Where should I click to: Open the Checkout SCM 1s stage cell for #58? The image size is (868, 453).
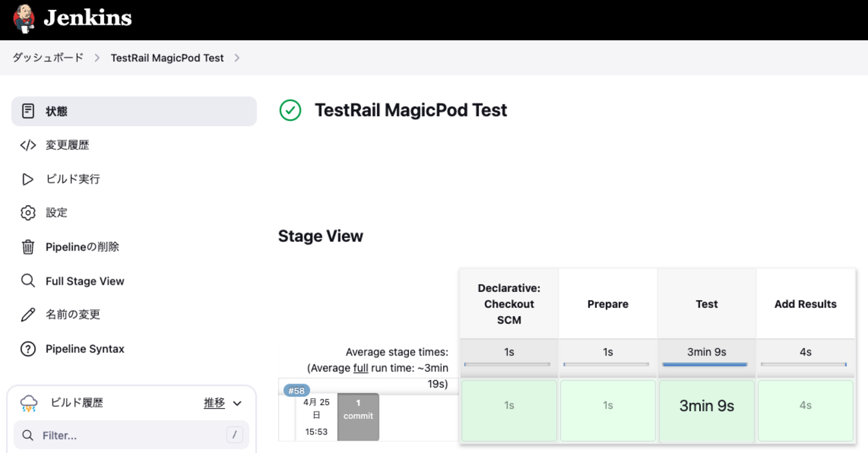pyautogui.click(x=509, y=410)
